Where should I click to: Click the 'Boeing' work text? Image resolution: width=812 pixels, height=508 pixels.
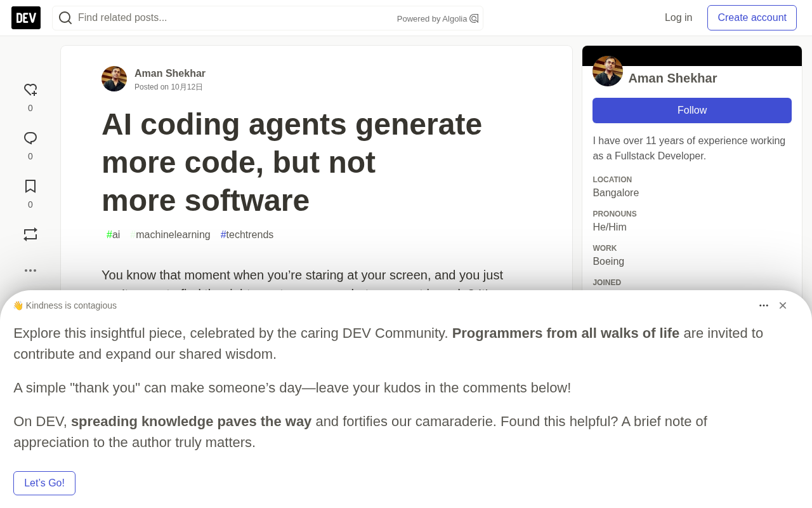608,262
